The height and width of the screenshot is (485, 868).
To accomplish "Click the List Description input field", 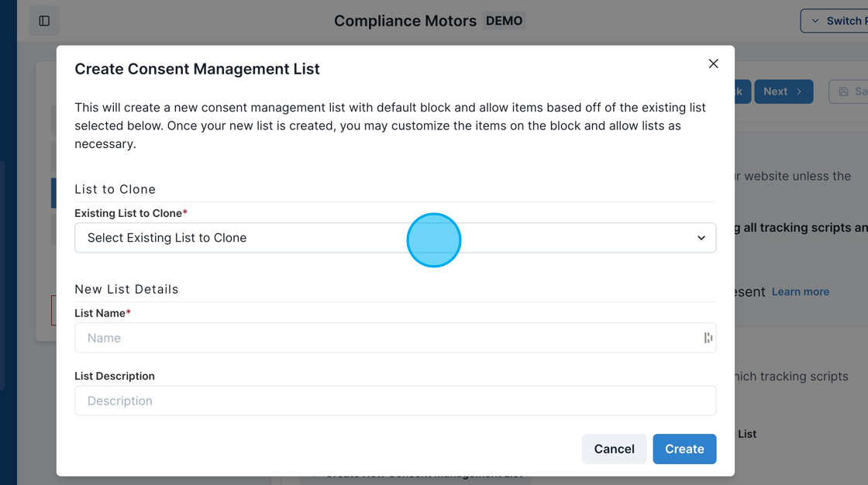I will [x=395, y=401].
